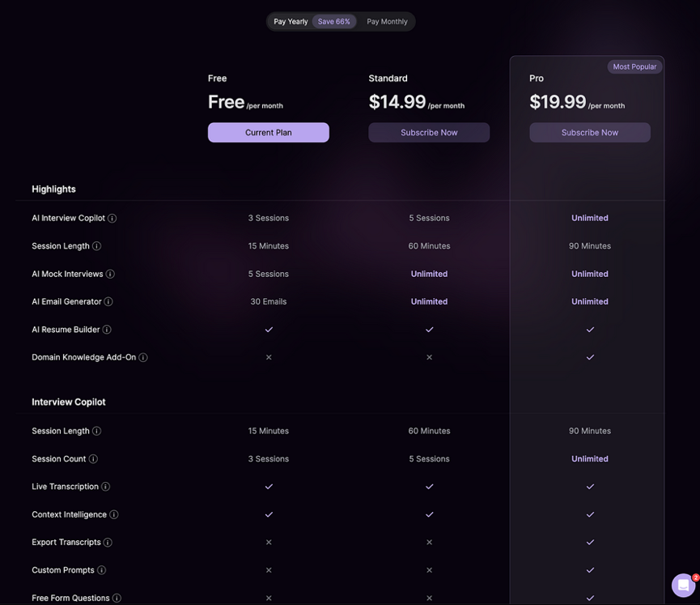Click info icon beside Free Form Questions

click(117, 599)
